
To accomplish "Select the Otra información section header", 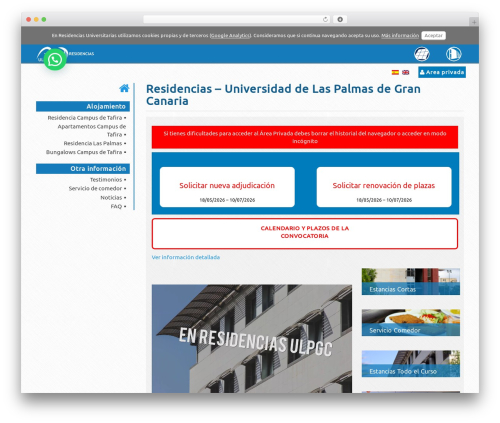I will click(x=83, y=169).
